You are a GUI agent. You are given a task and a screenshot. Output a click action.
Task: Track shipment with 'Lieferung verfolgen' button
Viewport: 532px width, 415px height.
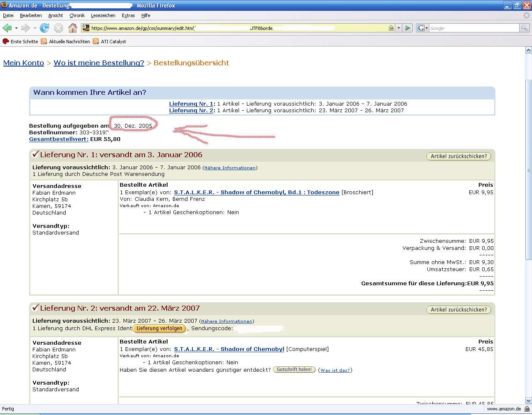coord(159,329)
